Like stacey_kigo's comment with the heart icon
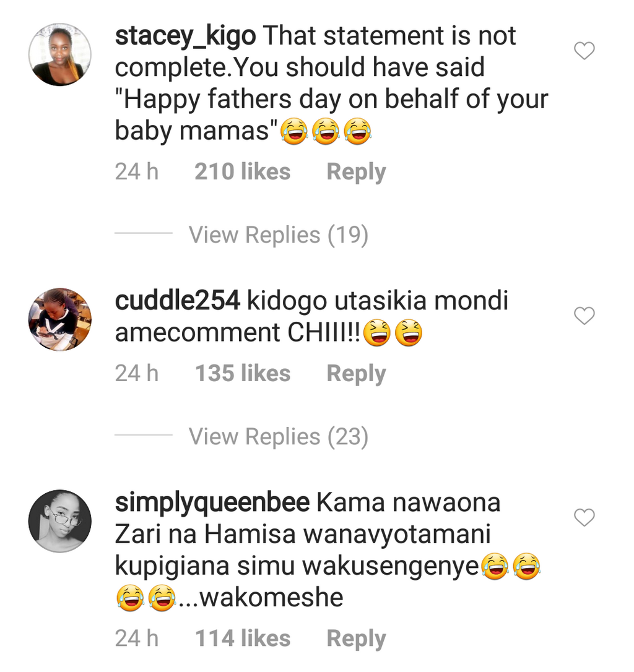 (x=584, y=51)
